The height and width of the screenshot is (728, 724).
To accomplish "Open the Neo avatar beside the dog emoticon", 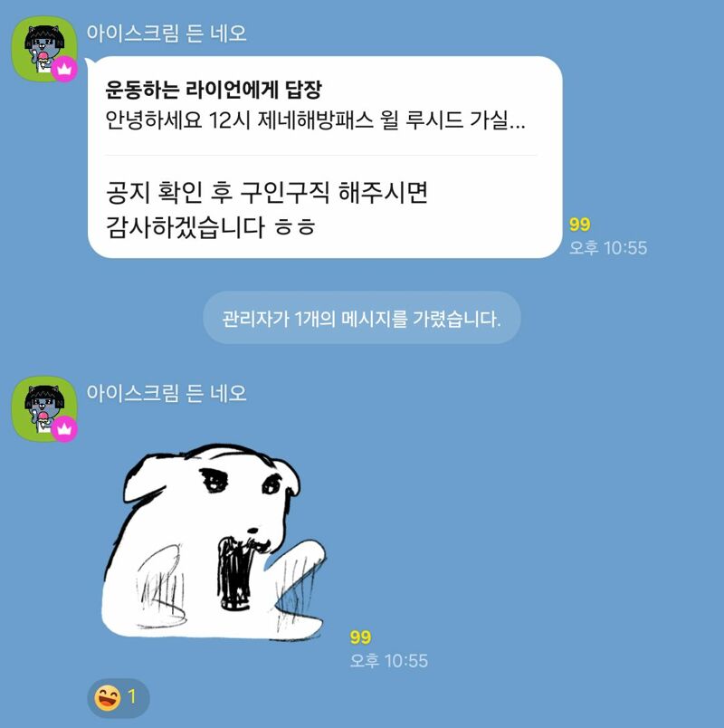I will (44, 408).
